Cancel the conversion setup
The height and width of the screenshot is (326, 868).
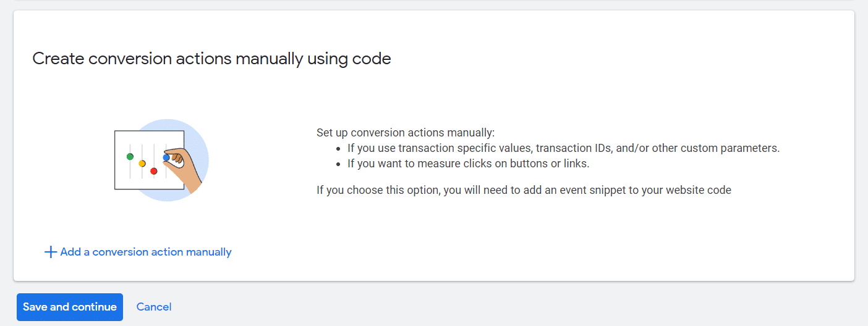pyautogui.click(x=154, y=307)
